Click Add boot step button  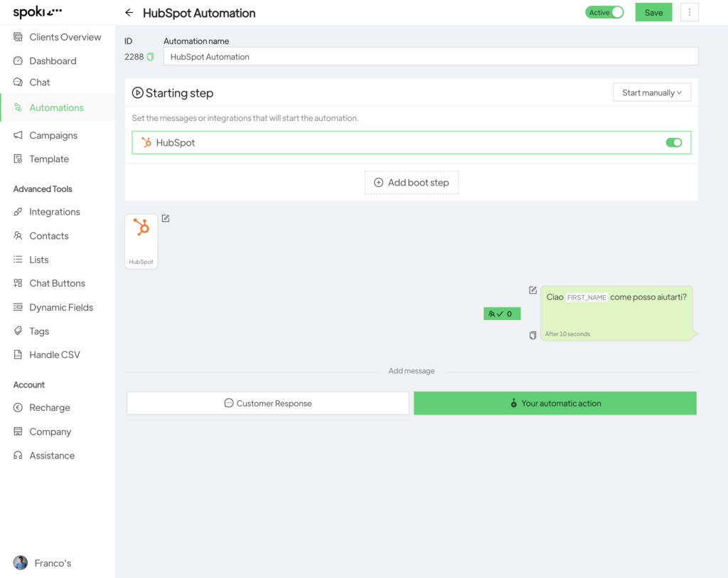(x=412, y=183)
